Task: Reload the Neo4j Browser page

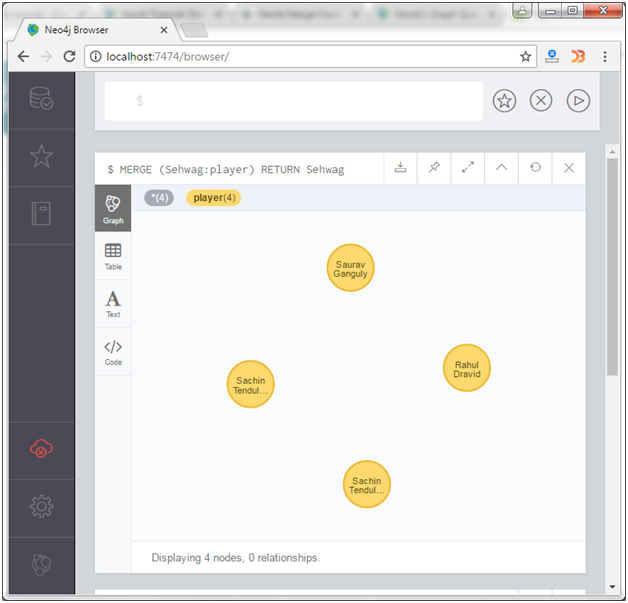Action: pyautogui.click(x=69, y=56)
